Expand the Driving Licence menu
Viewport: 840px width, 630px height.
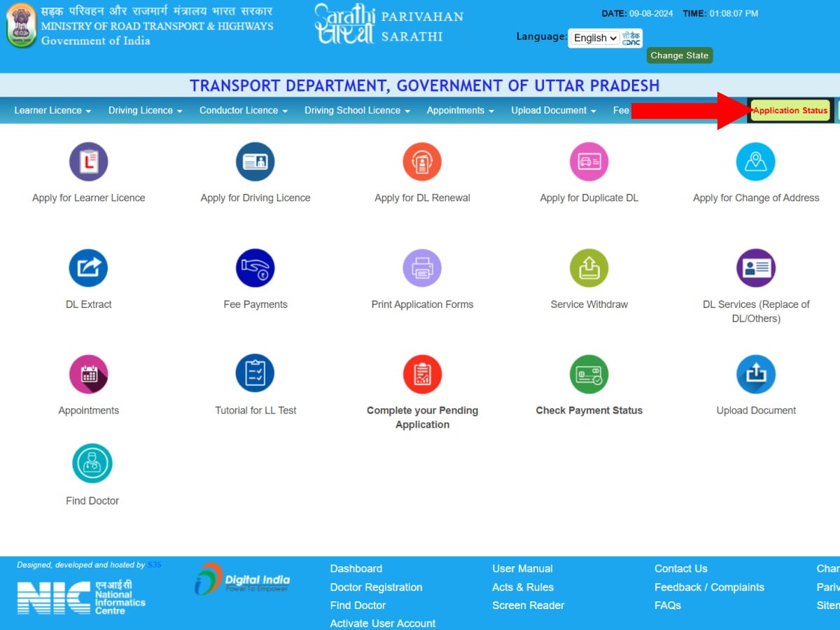coord(145,111)
